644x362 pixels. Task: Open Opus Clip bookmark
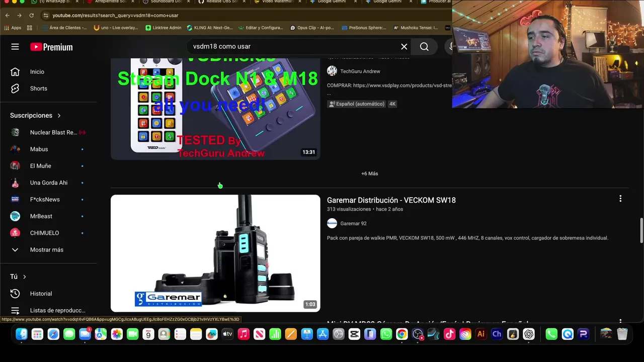click(x=312, y=28)
